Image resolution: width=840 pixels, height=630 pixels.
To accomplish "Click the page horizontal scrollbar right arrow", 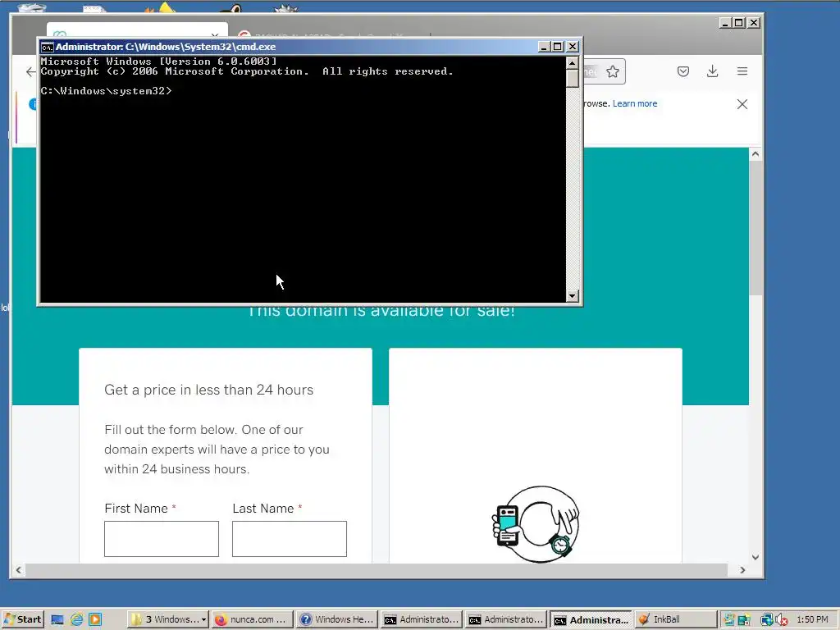I will pos(742,570).
